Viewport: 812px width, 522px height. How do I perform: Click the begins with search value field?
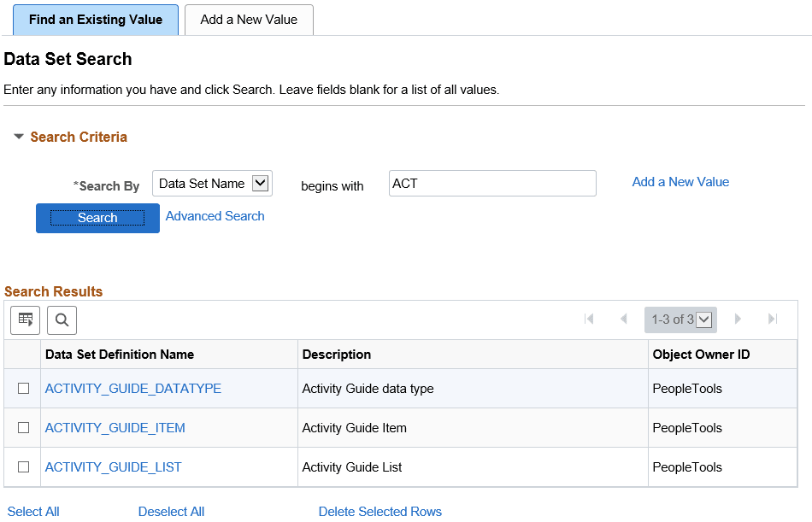[x=492, y=183]
